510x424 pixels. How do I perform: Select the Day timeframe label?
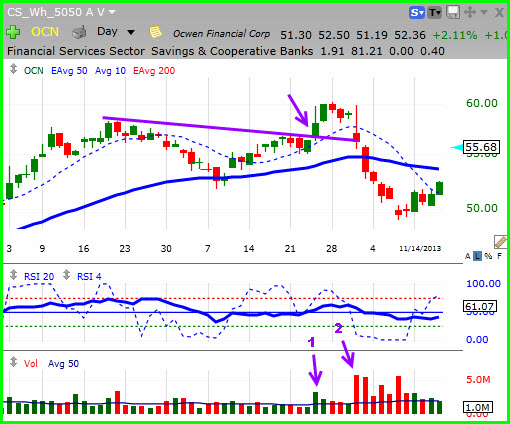click(107, 31)
